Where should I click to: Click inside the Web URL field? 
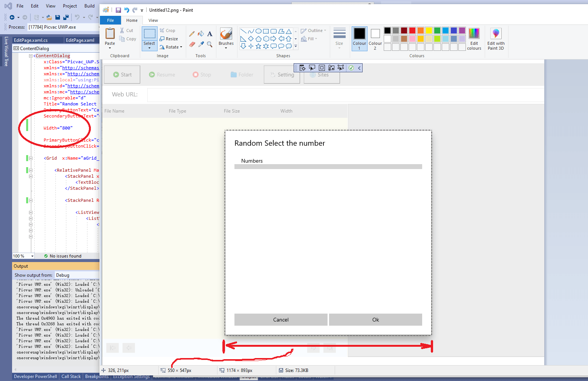click(264, 95)
